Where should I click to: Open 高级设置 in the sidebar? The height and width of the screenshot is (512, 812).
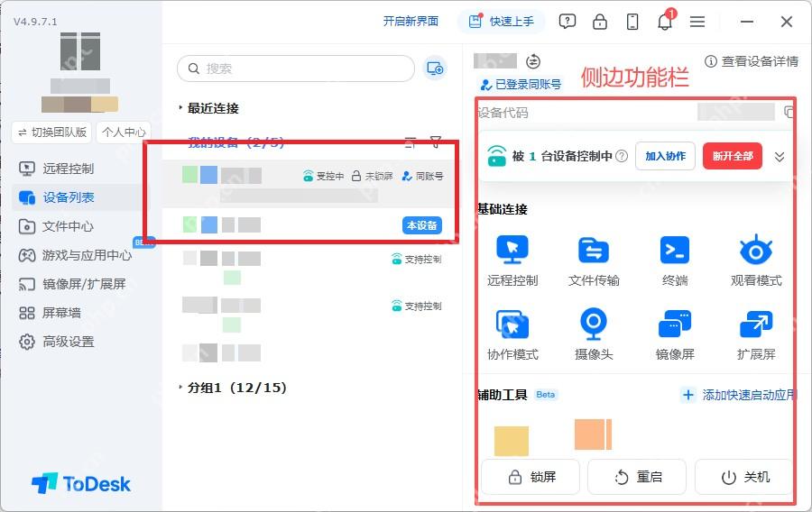[x=57, y=342]
